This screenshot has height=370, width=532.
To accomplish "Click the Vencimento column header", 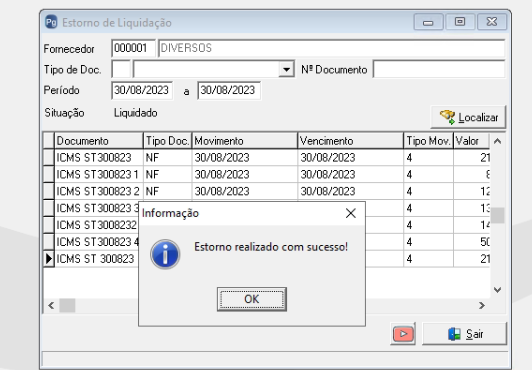I will click(x=350, y=141).
